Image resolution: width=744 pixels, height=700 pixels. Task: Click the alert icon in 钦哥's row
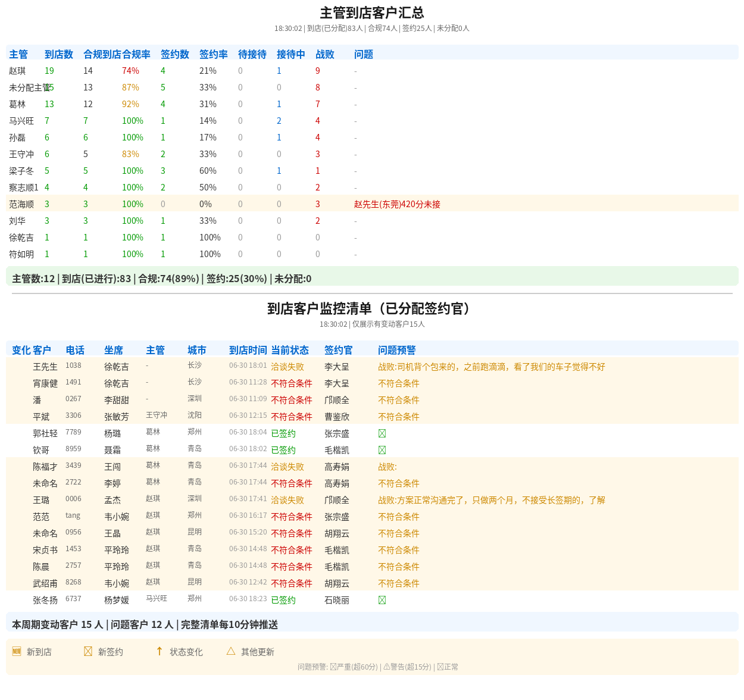coord(382,450)
